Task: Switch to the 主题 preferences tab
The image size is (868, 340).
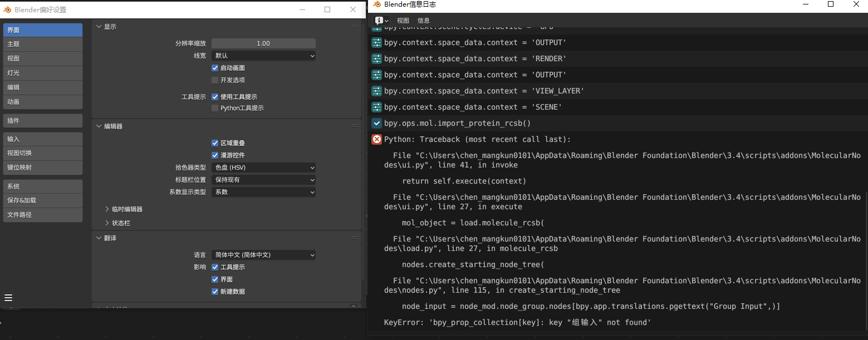Action: [x=42, y=43]
